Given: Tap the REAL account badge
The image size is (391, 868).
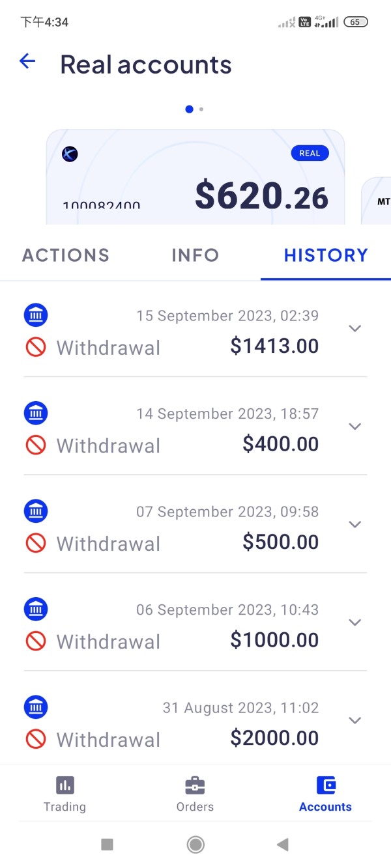Looking at the screenshot, I should [310, 154].
